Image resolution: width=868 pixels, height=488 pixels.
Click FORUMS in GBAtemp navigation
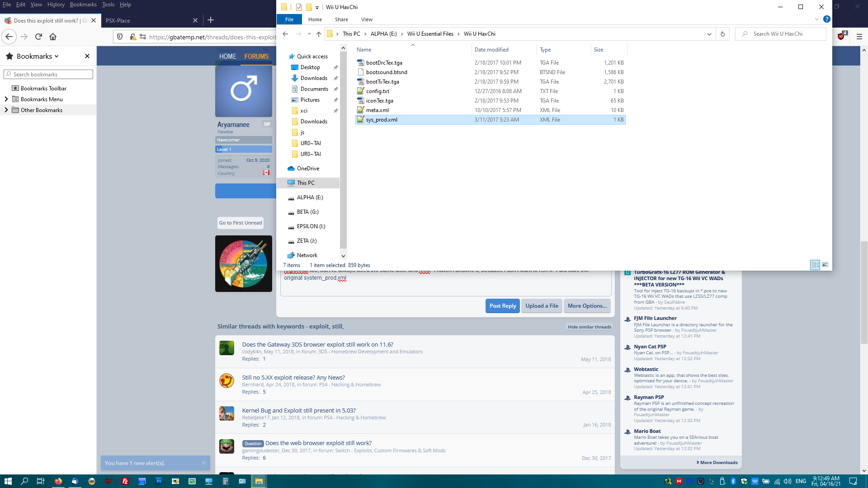point(256,56)
